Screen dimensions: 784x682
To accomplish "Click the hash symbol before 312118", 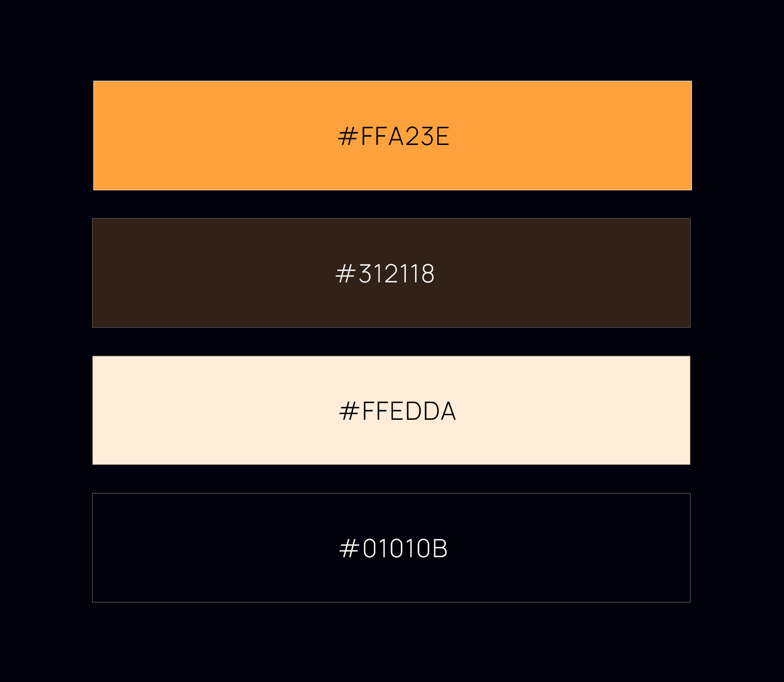I will [x=345, y=274].
